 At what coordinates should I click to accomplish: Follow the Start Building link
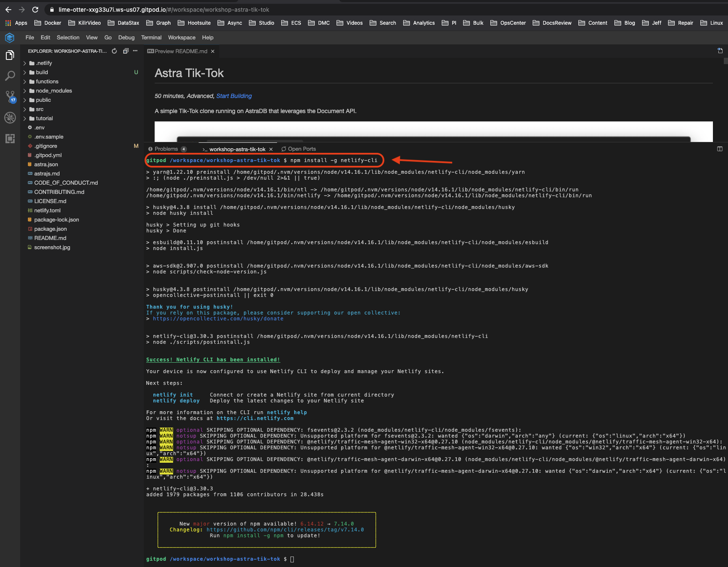click(x=234, y=96)
